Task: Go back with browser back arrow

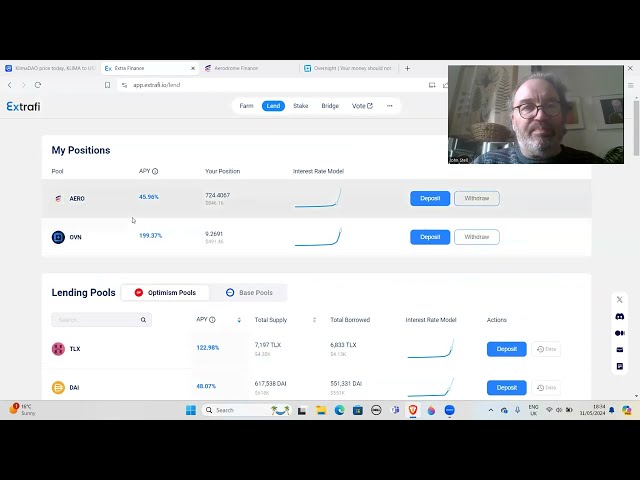Action: [10, 85]
